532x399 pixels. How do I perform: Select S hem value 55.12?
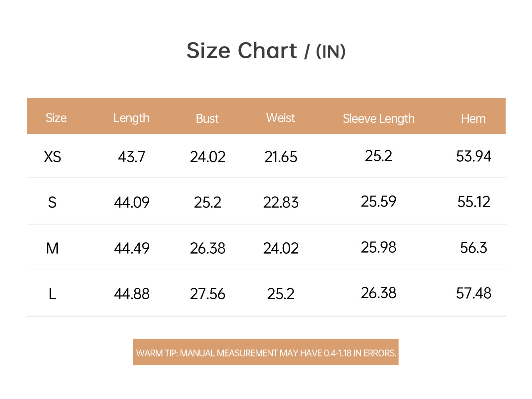(474, 202)
